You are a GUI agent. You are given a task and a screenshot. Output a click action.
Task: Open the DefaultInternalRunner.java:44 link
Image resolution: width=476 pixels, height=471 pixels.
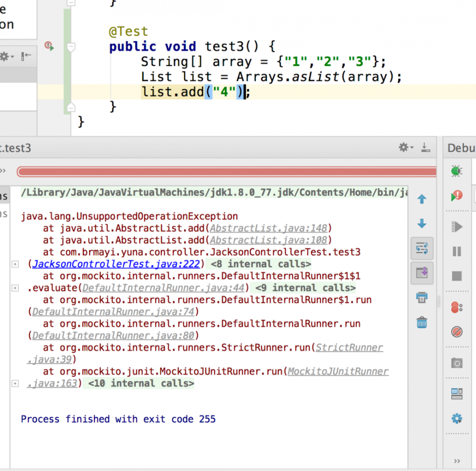[164, 288]
